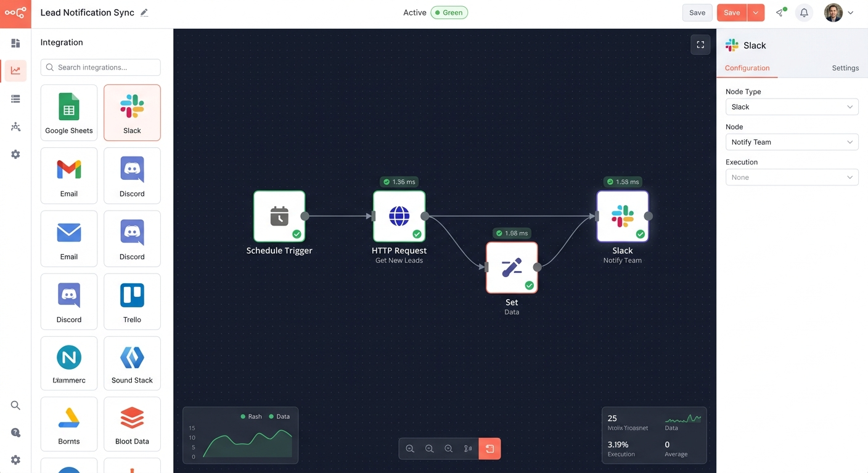
Task: Click the 25 stat value
Action: pyautogui.click(x=612, y=418)
